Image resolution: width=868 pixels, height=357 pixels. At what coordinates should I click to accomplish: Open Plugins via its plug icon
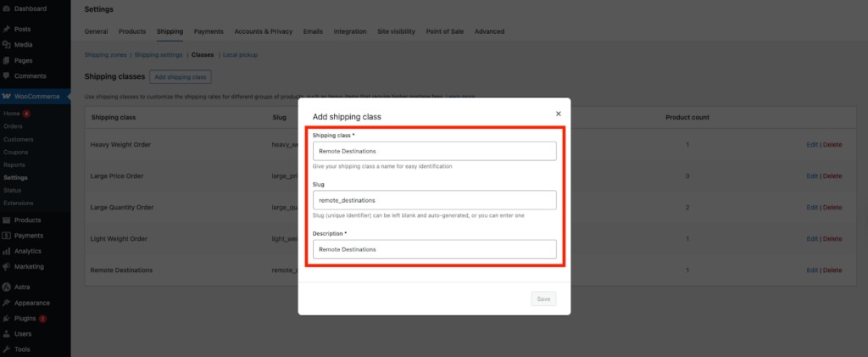click(x=7, y=318)
